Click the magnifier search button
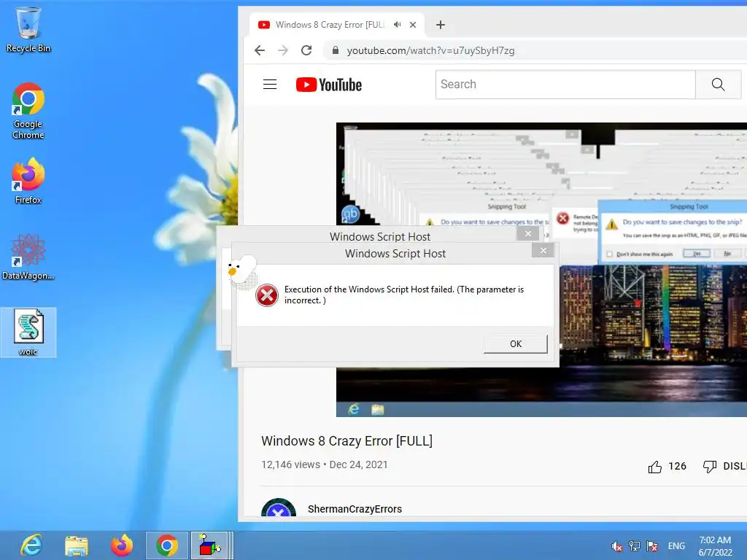This screenshot has height=560, width=747. point(719,85)
